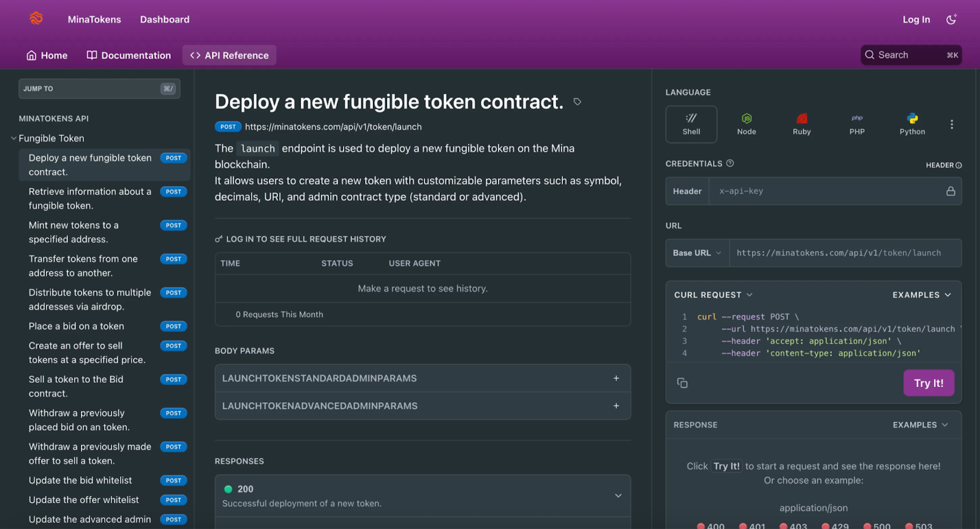The width and height of the screenshot is (980, 529).
Task: Open MinaTokens top navigation link
Action: tap(94, 20)
